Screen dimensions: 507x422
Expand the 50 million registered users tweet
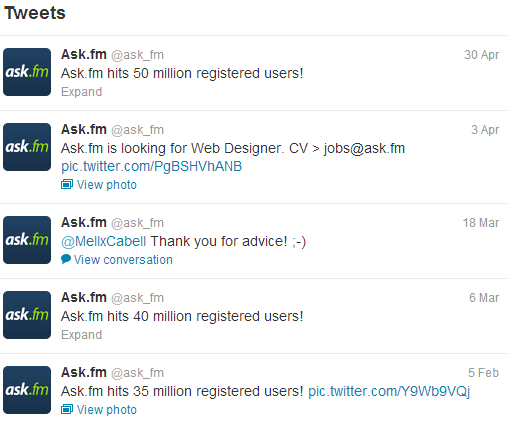pos(81,92)
